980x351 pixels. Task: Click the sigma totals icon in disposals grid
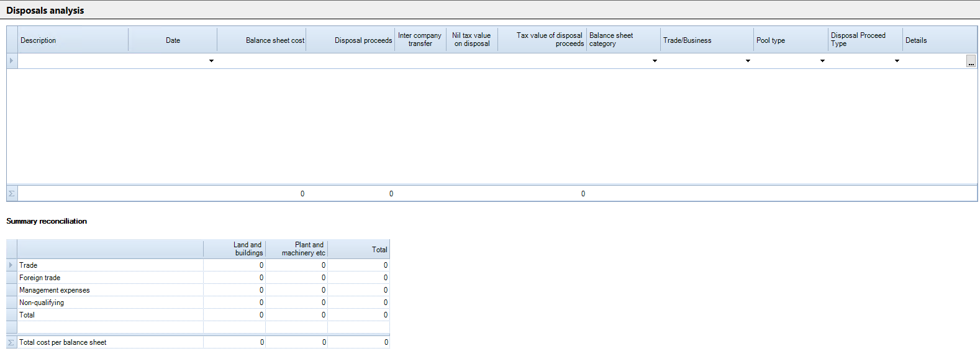tap(12, 194)
